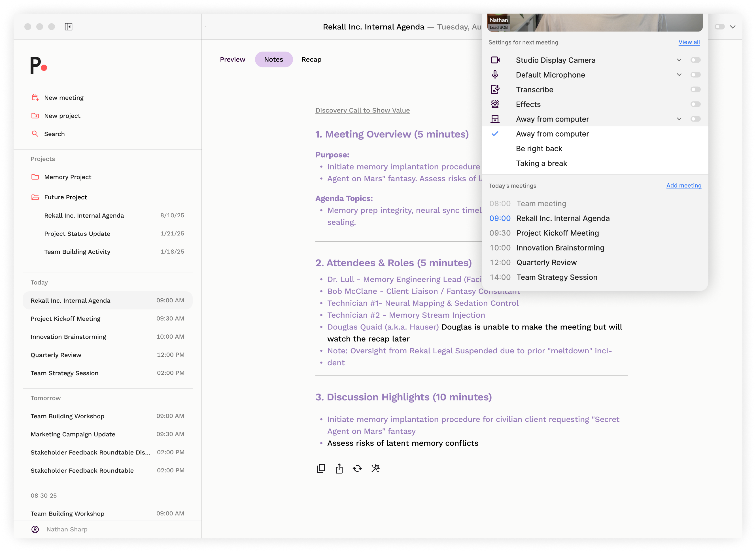Enable the Away from computer toggle
The width and height of the screenshot is (756, 552).
click(696, 119)
